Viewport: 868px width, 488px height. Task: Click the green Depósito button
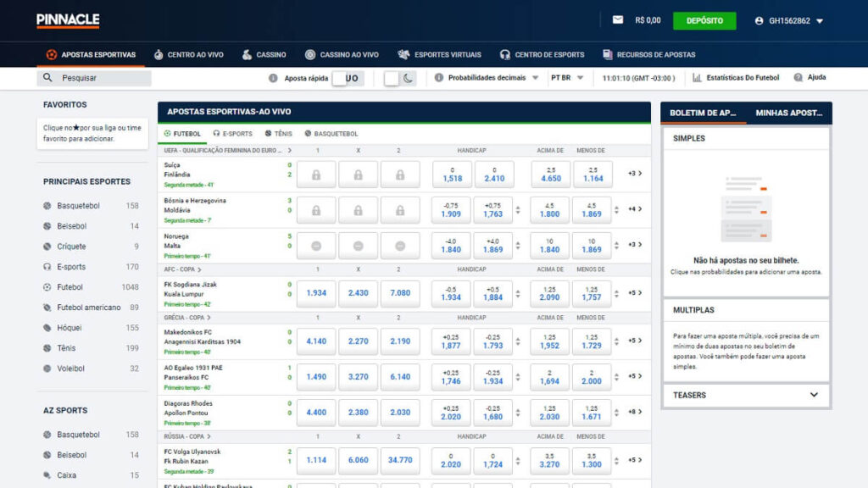point(704,21)
